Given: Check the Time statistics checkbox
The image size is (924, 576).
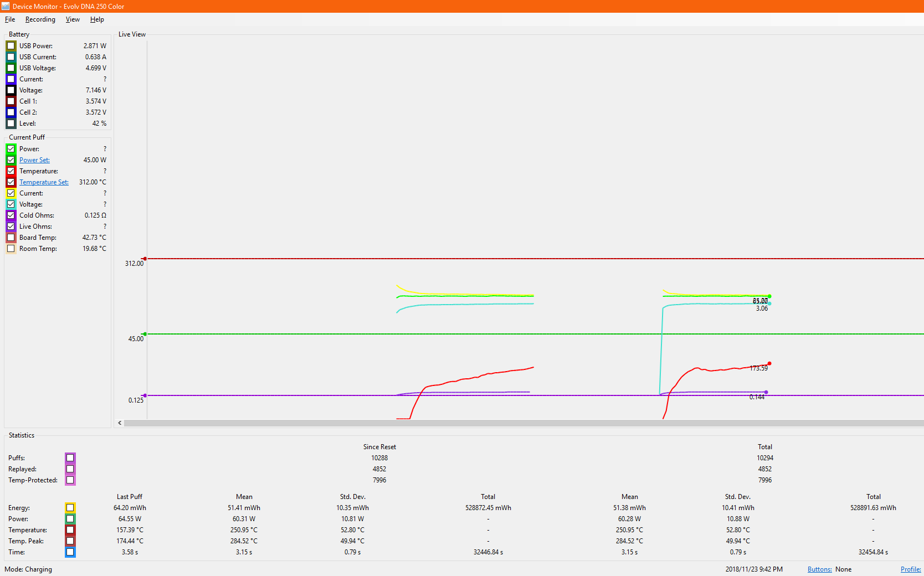Looking at the screenshot, I should 70,552.
